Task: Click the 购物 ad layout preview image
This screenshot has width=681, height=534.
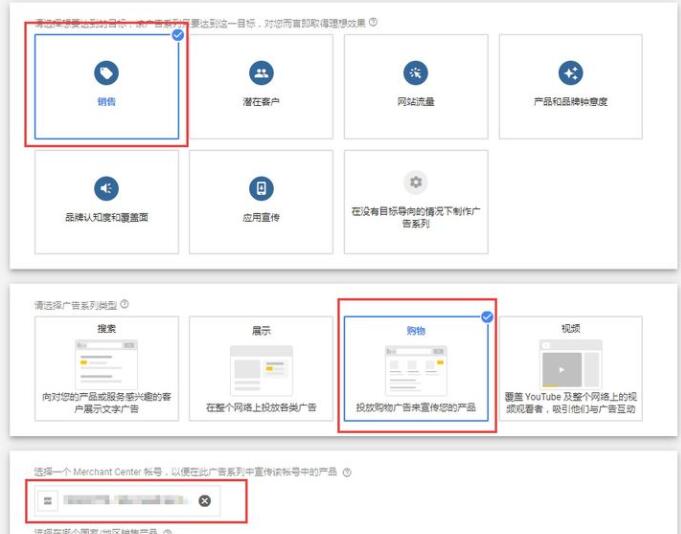Action: (415, 369)
